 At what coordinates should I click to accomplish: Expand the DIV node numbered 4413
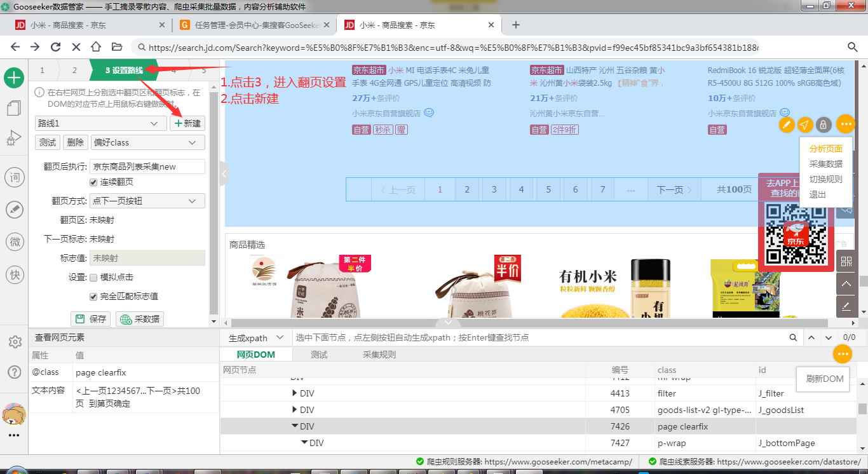[x=294, y=394]
